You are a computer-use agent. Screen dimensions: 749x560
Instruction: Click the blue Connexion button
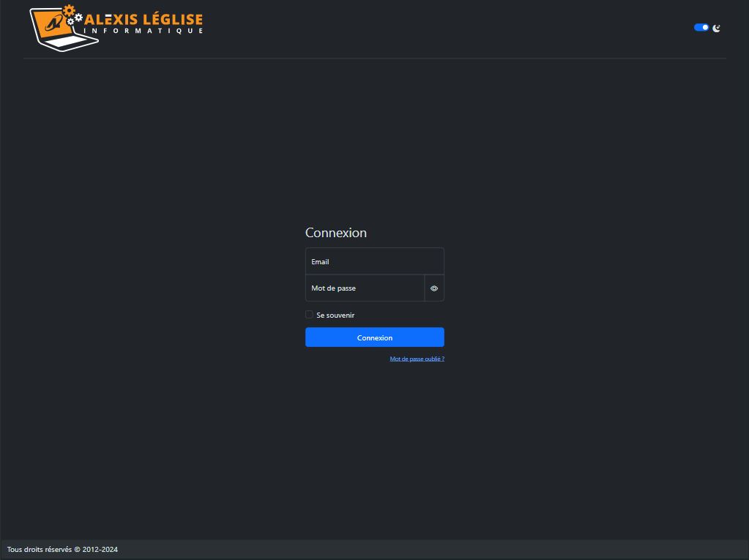(374, 337)
